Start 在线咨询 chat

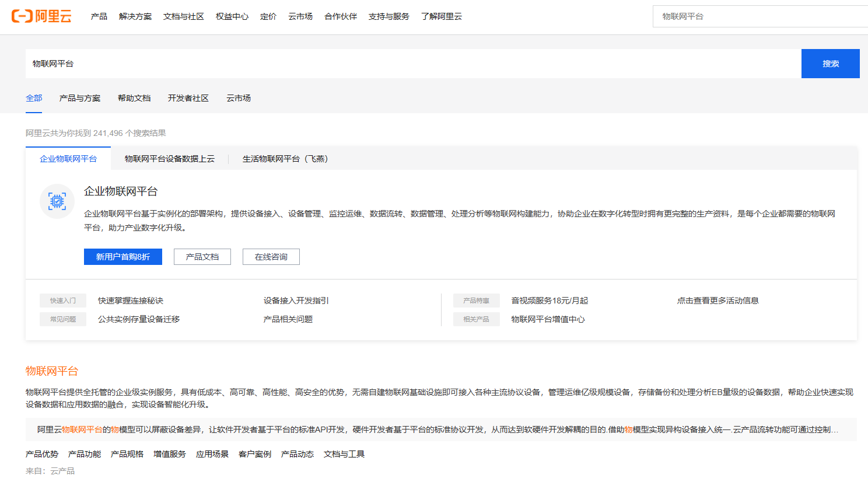271,257
